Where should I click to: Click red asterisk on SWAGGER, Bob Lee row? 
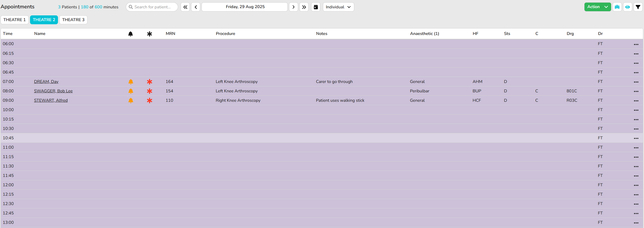pos(149,91)
